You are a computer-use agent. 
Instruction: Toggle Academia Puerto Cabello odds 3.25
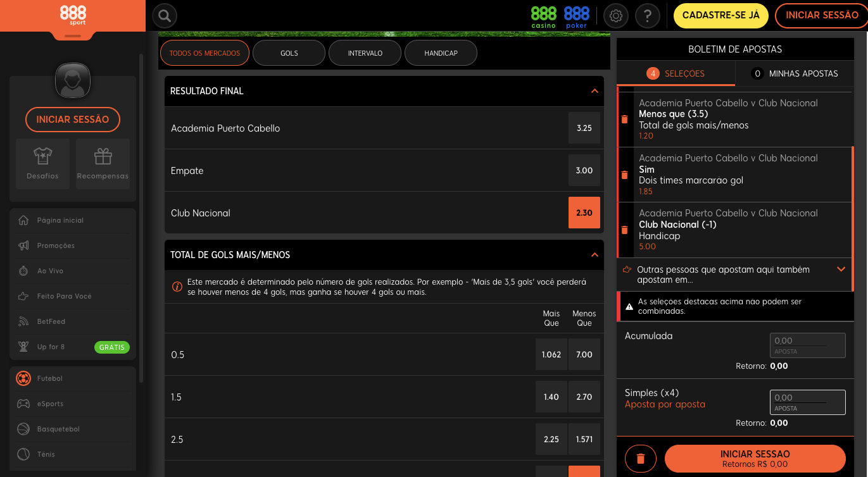[x=584, y=128]
